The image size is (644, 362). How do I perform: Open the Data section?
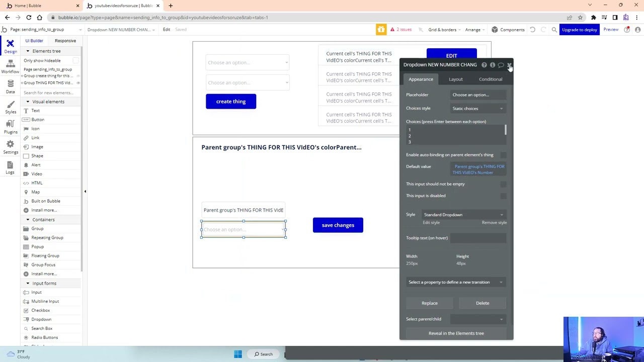tap(10, 86)
